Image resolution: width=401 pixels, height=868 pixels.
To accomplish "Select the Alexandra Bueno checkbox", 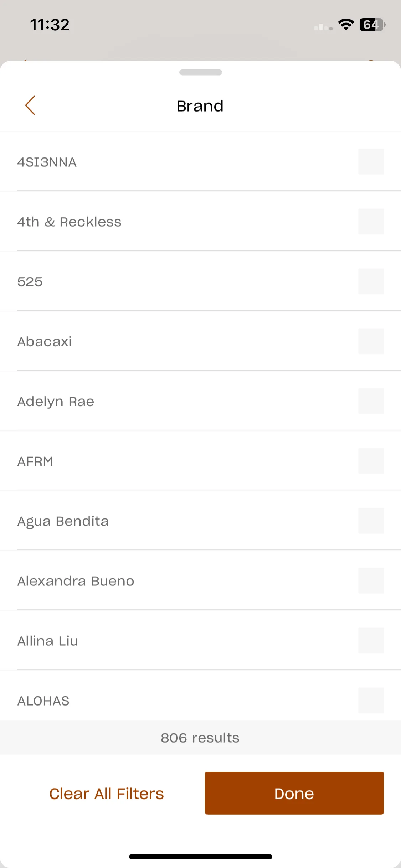I will pos(371,581).
